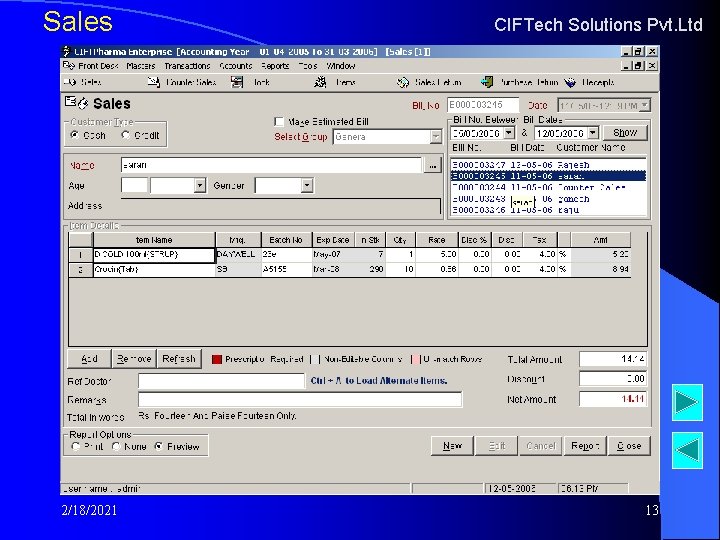Viewport: 720px width, 540px height.
Task: Go to next slide with right arrow
Action: click(687, 402)
